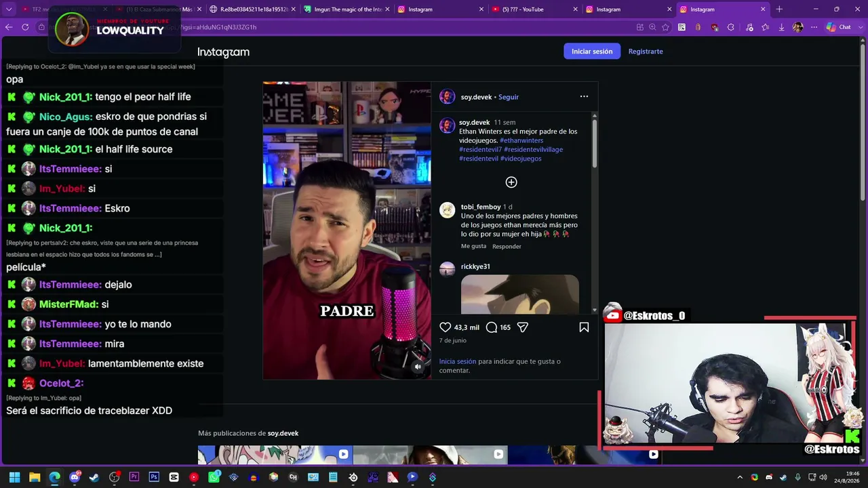Screen dimensions: 868x488
Task: Open Premiere Pro from the taskbar
Action: (134, 477)
